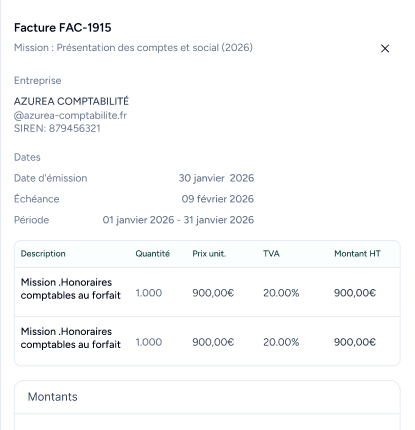The height and width of the screenshot is (430, 415).
Task: Click the @azurea-comptabilite.fr email text
Action: pyautogui.click(x=70, y=115)
